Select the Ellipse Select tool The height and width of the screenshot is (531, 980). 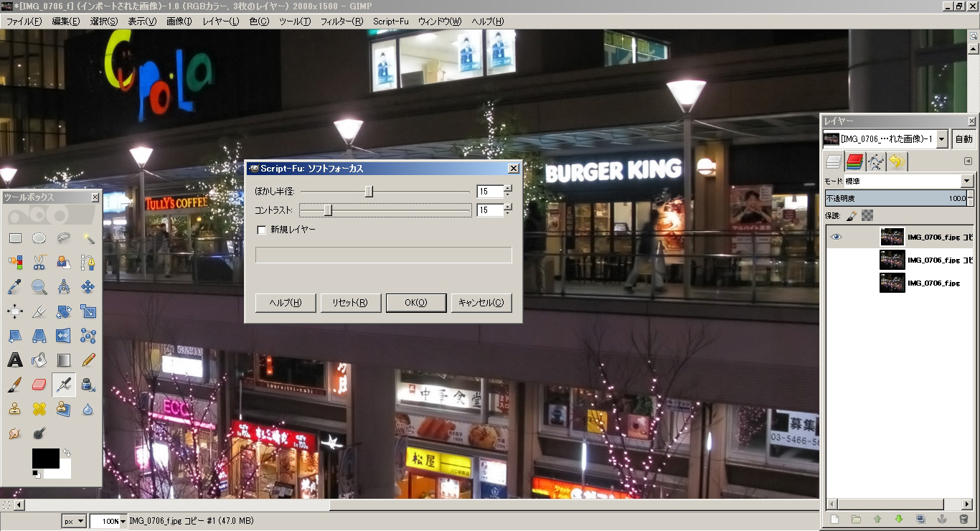[39, 238]
